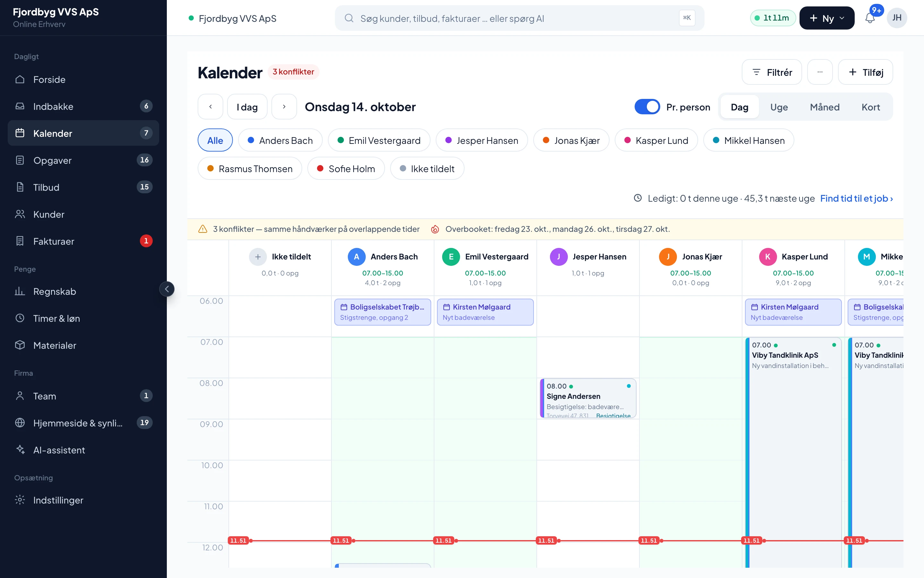Switch to Måned view
924x578 pixels.
point(825,107)
